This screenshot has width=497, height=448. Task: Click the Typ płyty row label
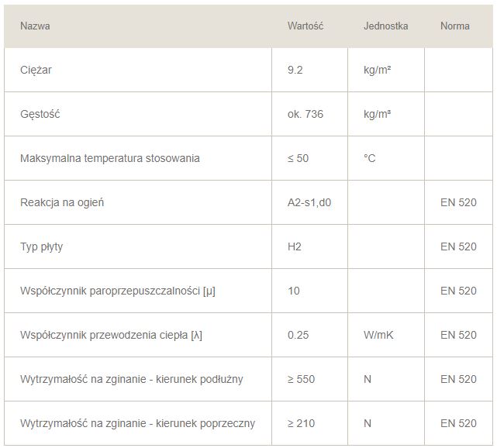coord(42,246)
